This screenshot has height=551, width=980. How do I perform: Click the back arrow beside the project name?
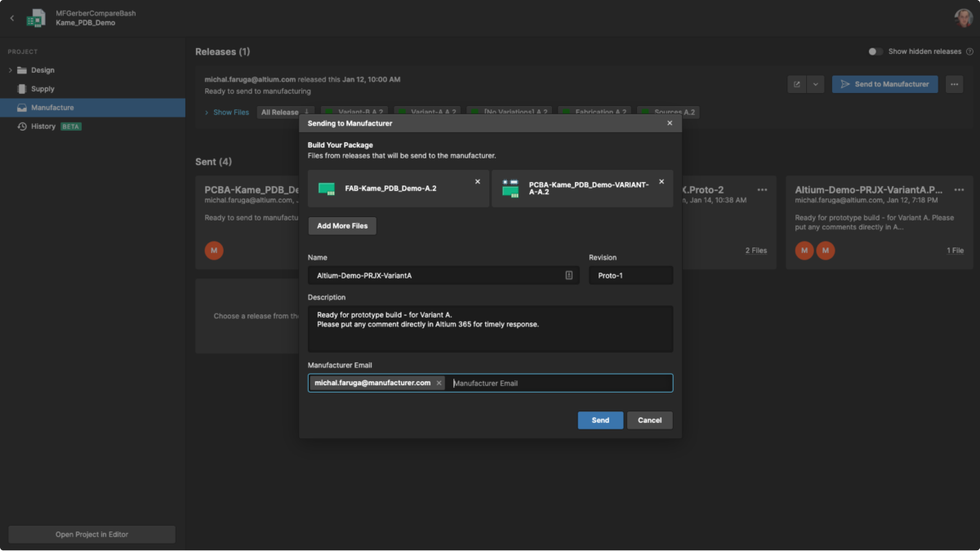(11, 18)
